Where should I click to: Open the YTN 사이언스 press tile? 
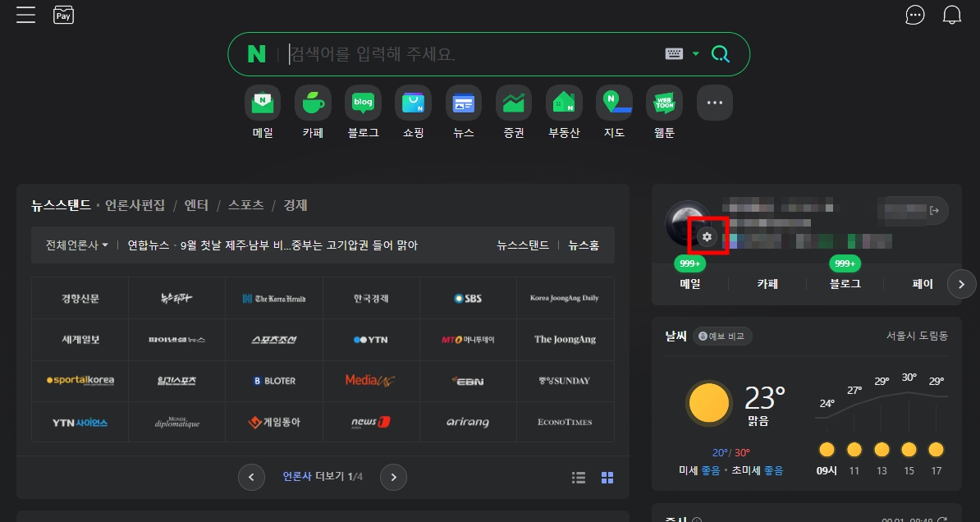80,422
